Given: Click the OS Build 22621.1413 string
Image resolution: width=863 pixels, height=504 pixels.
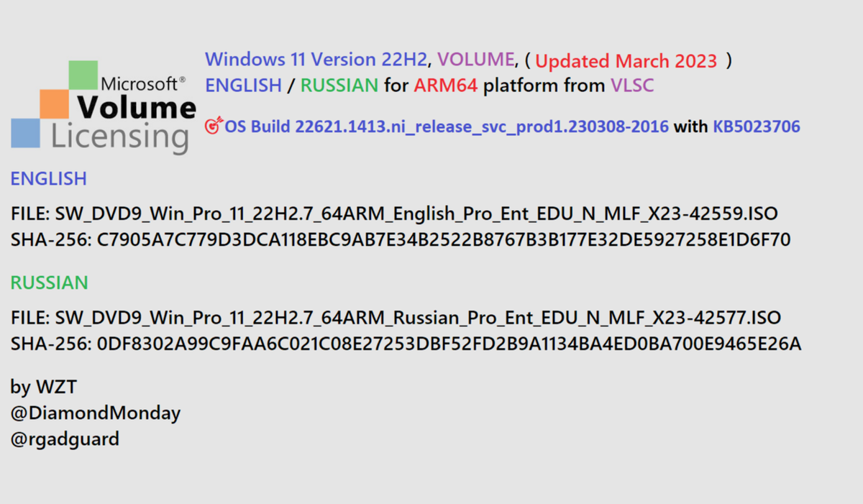Looking at the screenshot, I should (447, 127).
